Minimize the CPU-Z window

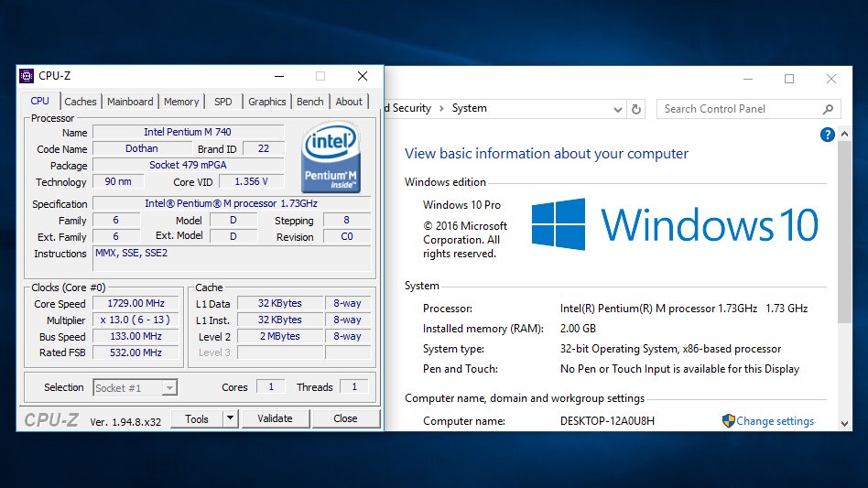coord(279,76)
